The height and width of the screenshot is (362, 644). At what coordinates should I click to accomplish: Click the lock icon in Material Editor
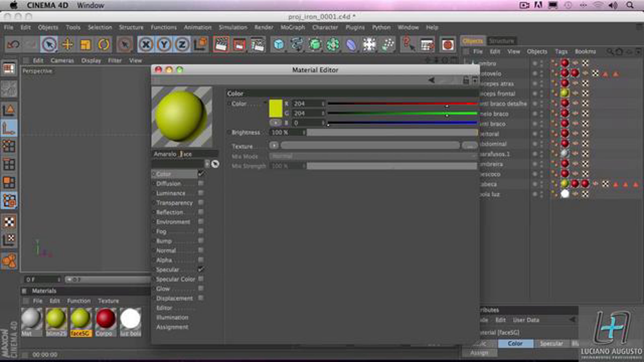pos(466,80)
